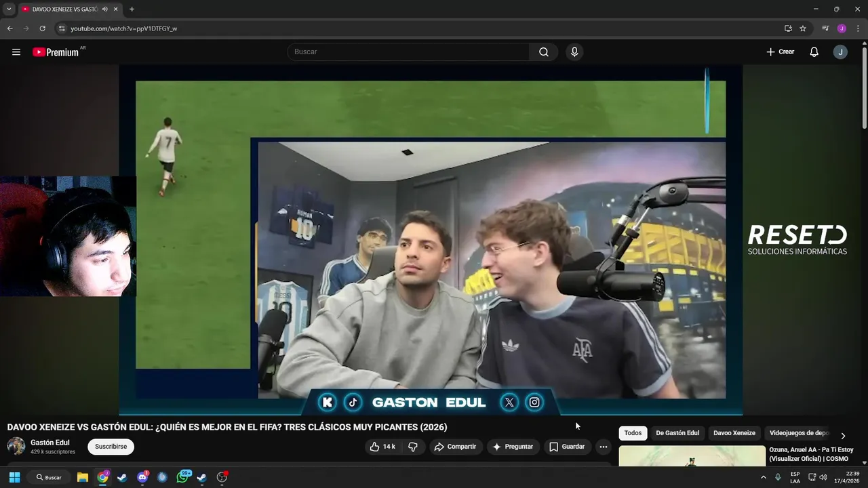Open a new browser tab
Screen dimensions: 868x488
[x=132, y=9]
